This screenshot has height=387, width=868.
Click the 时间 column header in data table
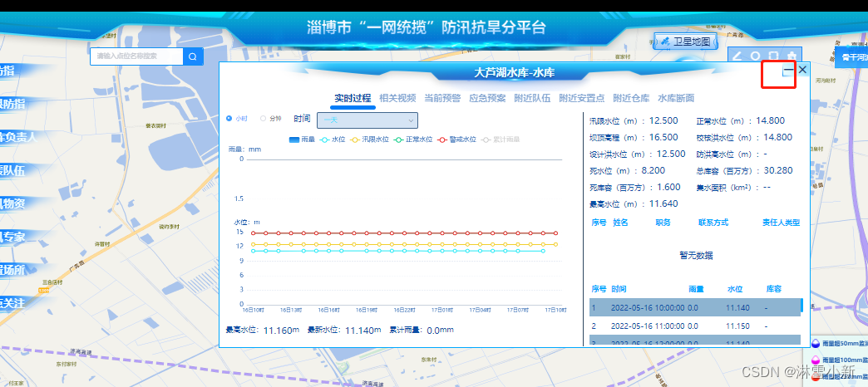(x=619, y=289)
